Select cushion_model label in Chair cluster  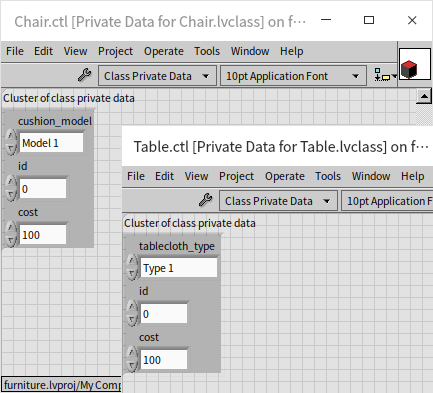pyautogui.click(x=55, y=121)
